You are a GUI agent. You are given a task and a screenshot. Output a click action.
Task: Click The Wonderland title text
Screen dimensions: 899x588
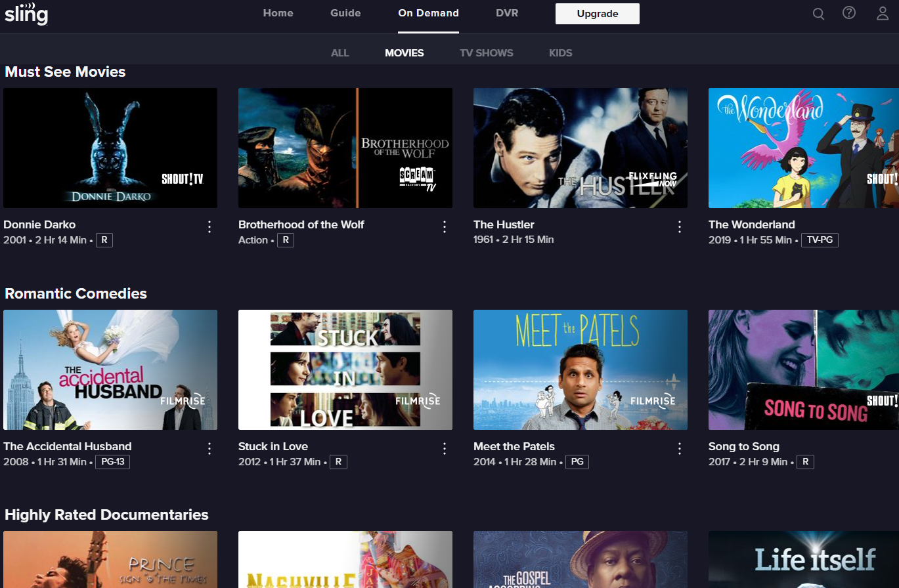[x=751, y=224]
